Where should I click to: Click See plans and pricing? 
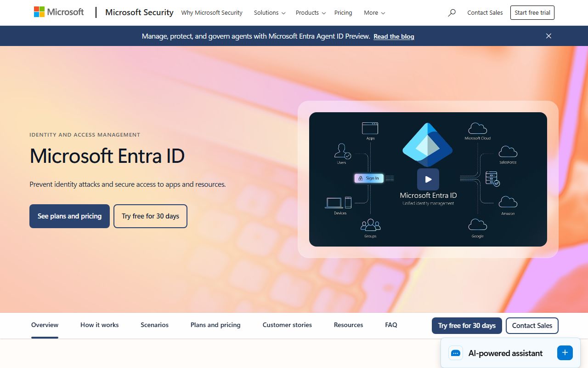[69, 216]
